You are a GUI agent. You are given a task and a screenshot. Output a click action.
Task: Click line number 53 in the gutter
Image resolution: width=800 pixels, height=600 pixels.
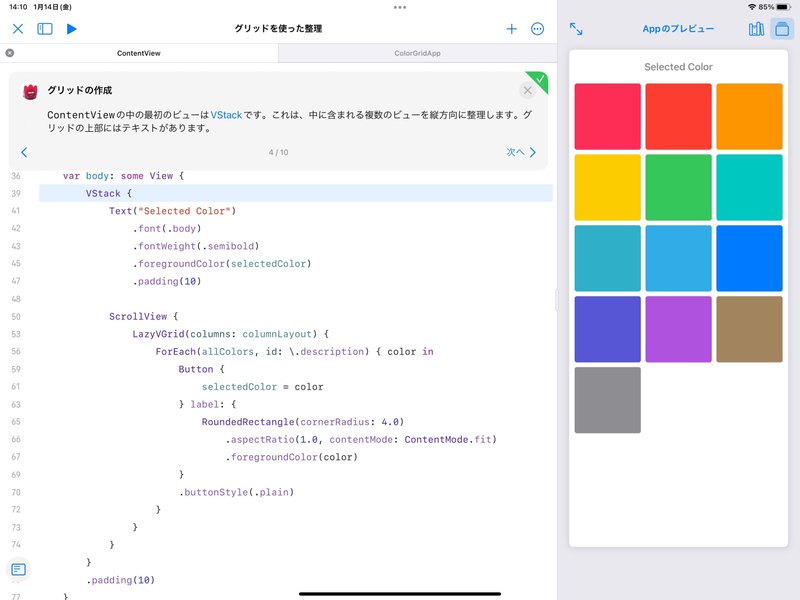pos(16,334)
